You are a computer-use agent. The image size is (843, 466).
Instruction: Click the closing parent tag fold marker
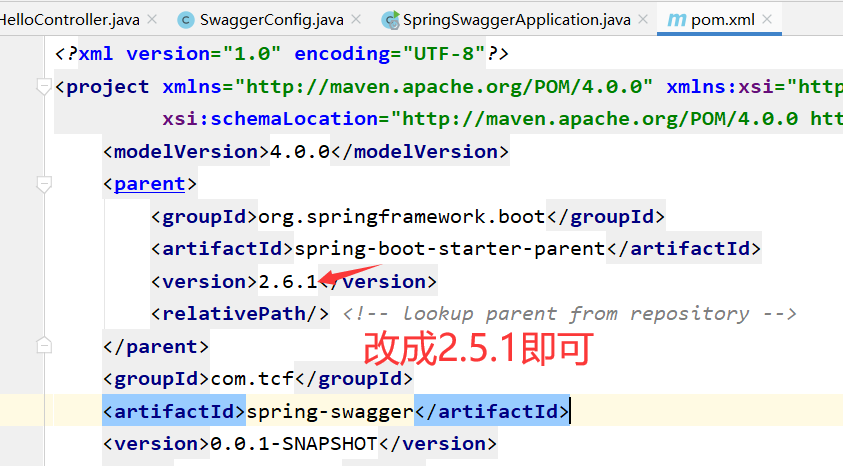pyautogui.click(x=44, y=346)
